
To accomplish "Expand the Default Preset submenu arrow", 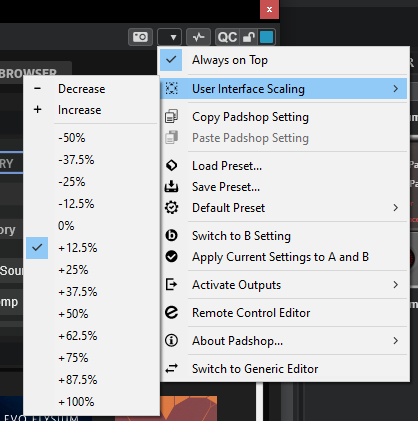I will click(395, 208).
